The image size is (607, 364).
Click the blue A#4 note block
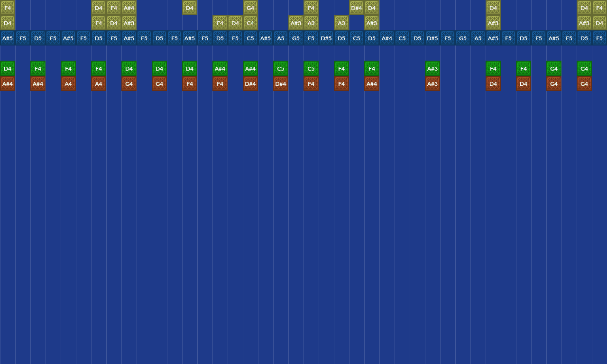(x=387, y=38)
